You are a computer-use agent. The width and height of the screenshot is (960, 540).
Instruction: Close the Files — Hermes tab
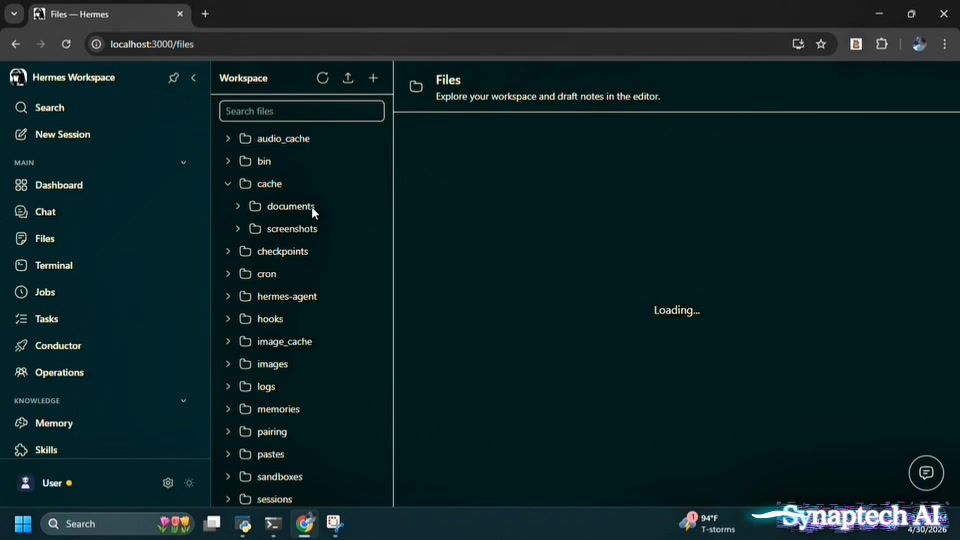coord(180,14)
